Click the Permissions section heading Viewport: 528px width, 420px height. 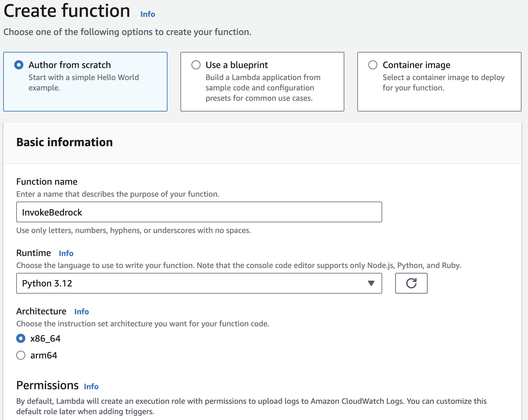tap(47, 385)
